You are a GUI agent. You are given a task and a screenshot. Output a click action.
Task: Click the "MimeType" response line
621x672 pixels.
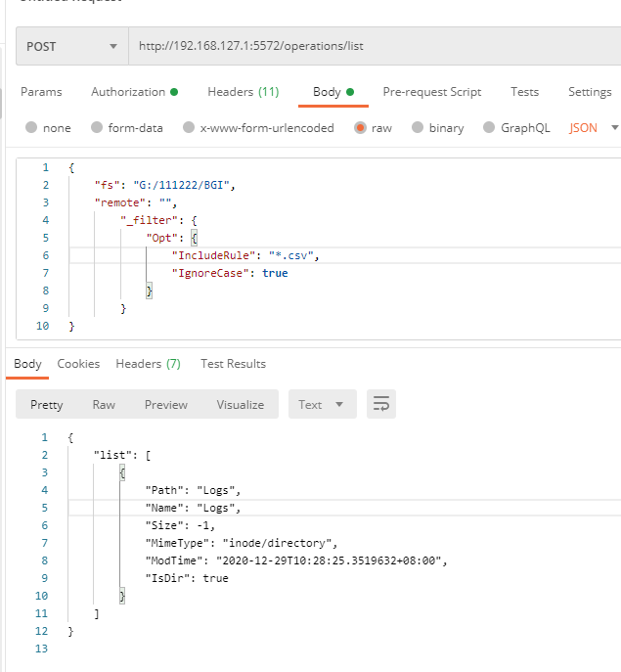point(242,543)
